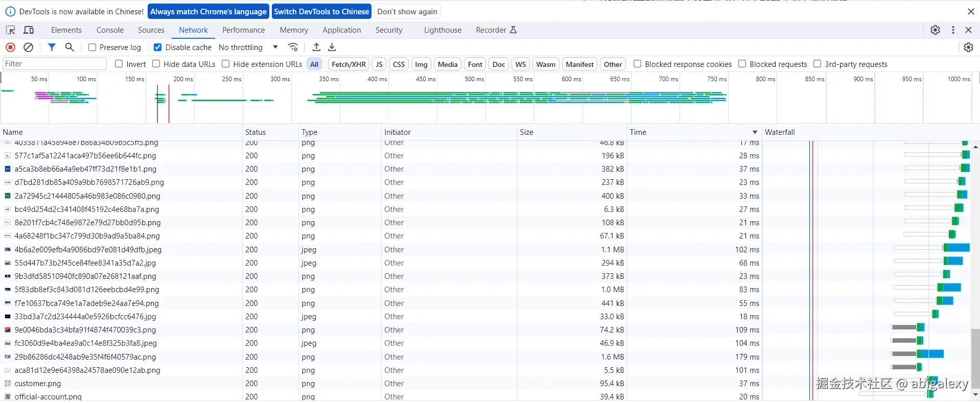
Task: Click Don't show again
Action: coord(407,11)
